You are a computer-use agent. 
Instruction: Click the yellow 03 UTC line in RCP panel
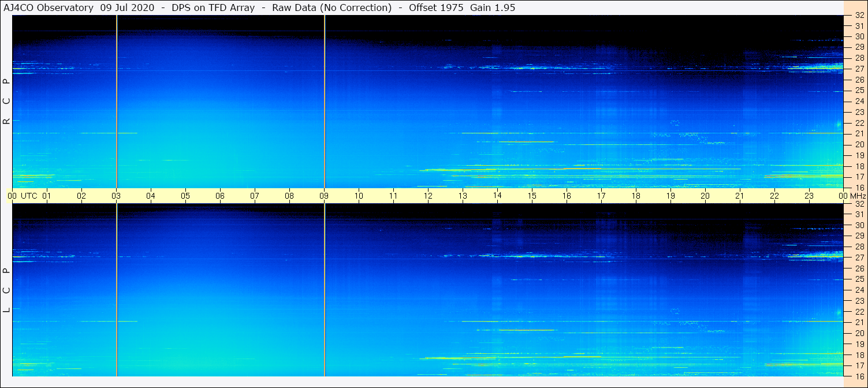point(117,102)
